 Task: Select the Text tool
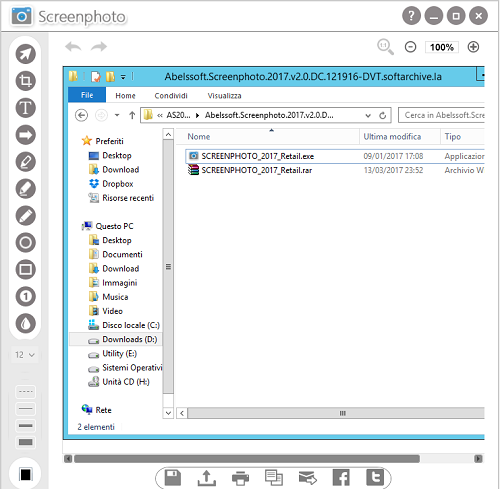pyautogui.click(x=26, y=108)
